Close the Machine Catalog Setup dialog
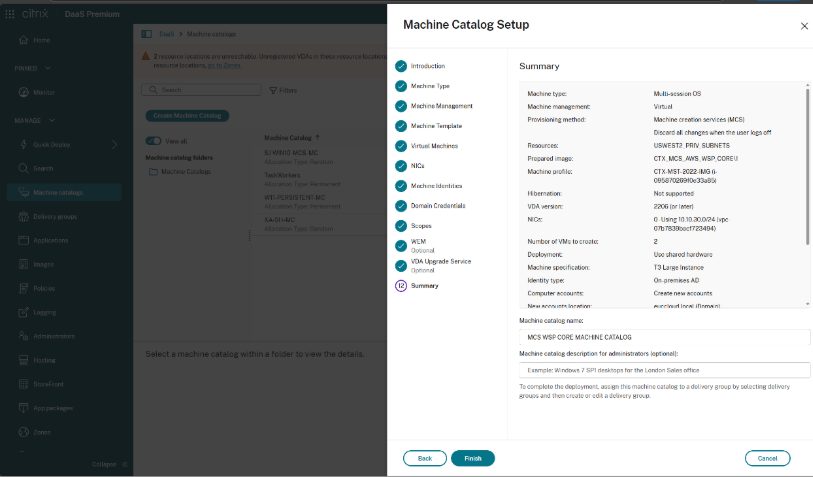The image size is (813, 477). [x=804, y=26]
